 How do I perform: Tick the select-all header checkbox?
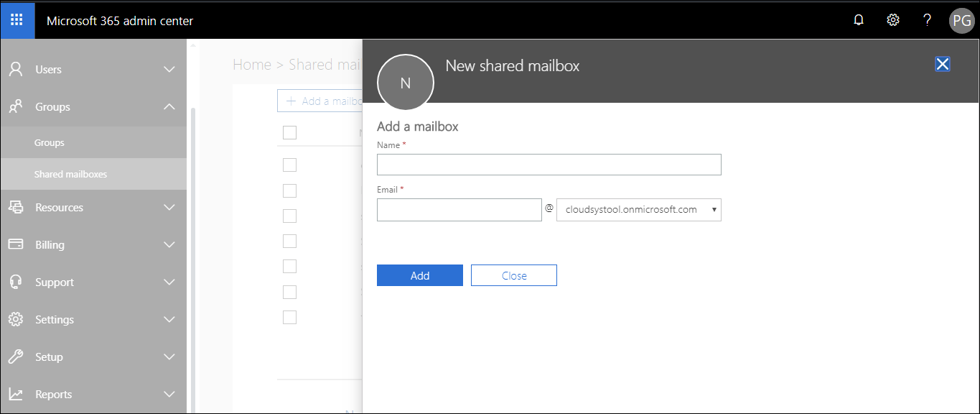click(x=289, y=132)
